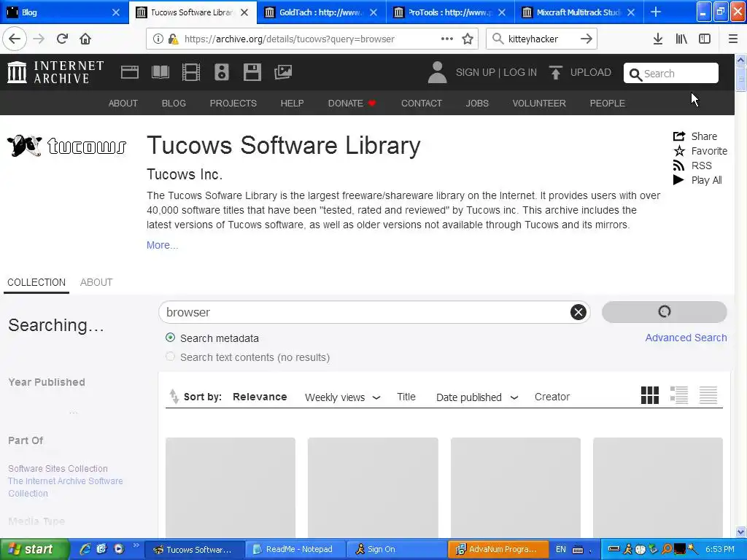Switch to ReadMe - Notepad taskbar window

[295, 550]
